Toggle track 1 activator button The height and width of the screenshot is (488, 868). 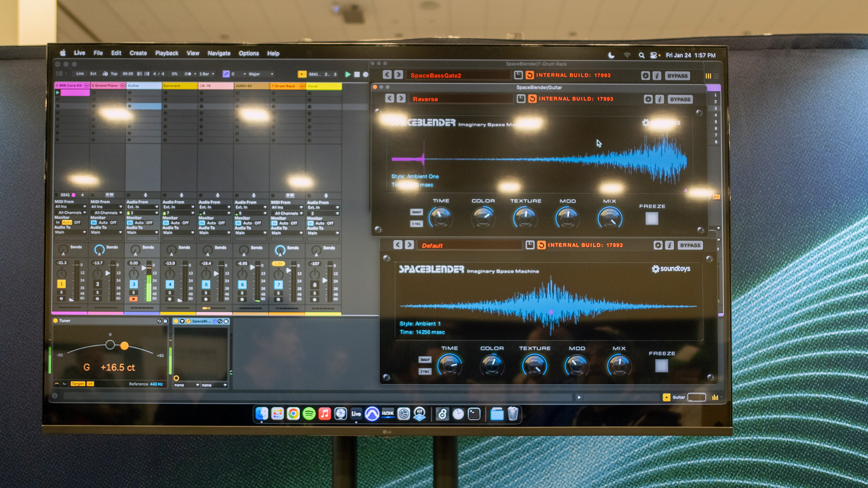click(61, 284)
